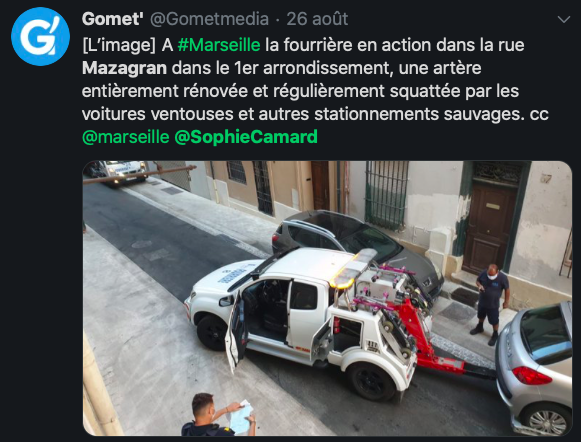The height and width of the screenshot is (442, 581).
Task: Open the @Gometmedia handle
Action: tap(209, 19)
